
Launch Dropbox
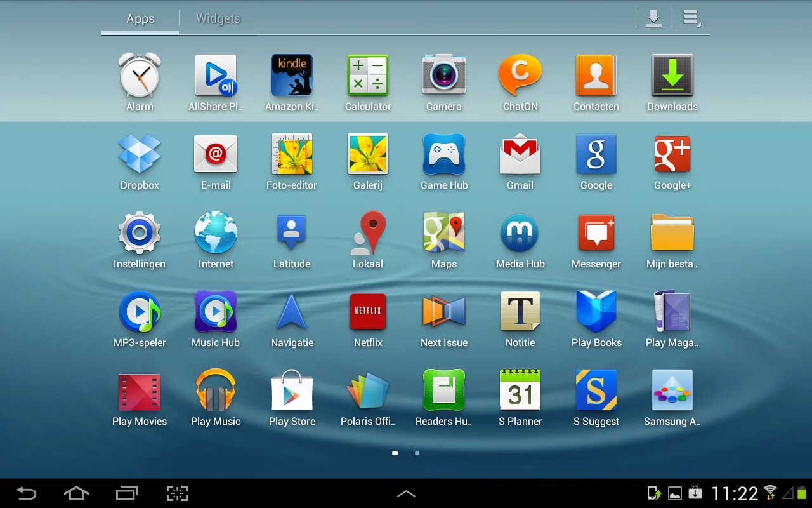point(140,154)
